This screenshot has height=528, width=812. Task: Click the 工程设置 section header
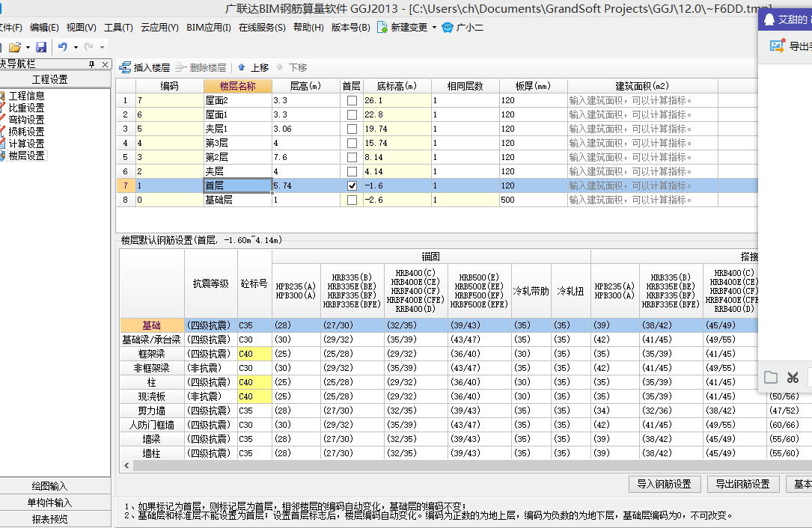(x=50, y=79)
